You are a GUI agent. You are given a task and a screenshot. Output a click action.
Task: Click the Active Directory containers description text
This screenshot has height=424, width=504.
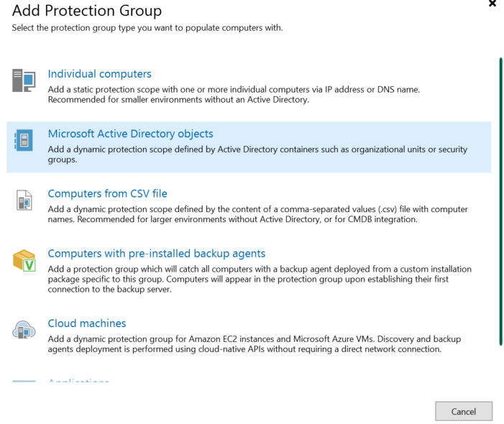(x=257, y=155)
